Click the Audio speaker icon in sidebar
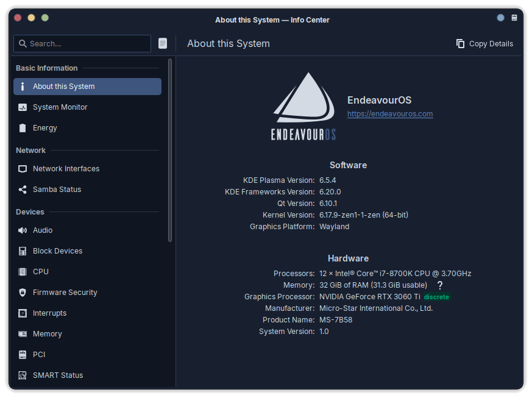Image resolution: width=532 pixels, height=398 pixels. [23, 230]
